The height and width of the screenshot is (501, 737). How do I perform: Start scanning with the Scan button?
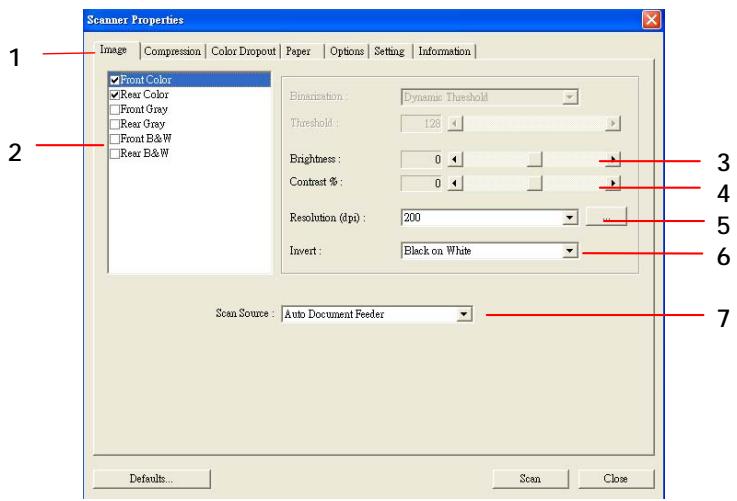point(530,478)
